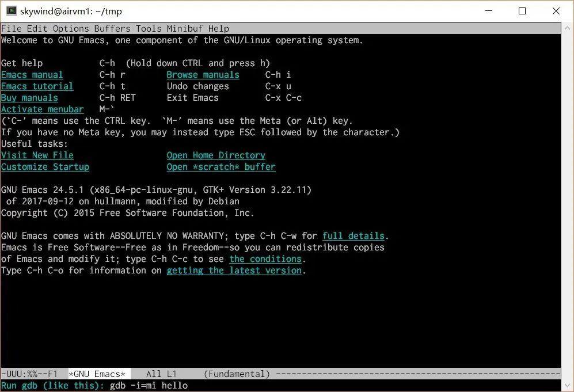Image resolution: width=574 pixels, height=392 pixels.
Task: Click the Open Home Directory link
Action: (x=216, y=155)
